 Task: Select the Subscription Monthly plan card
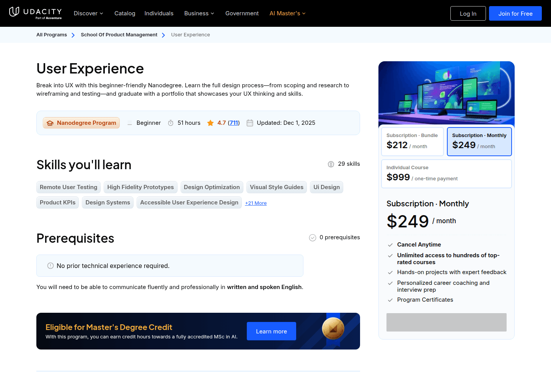[x=479, y=142]
